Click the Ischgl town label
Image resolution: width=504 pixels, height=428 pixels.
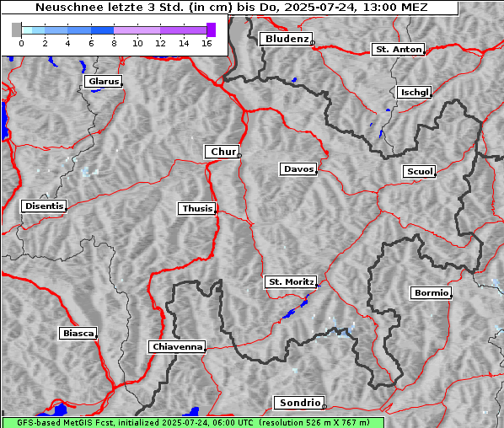[x=415, y=93]
